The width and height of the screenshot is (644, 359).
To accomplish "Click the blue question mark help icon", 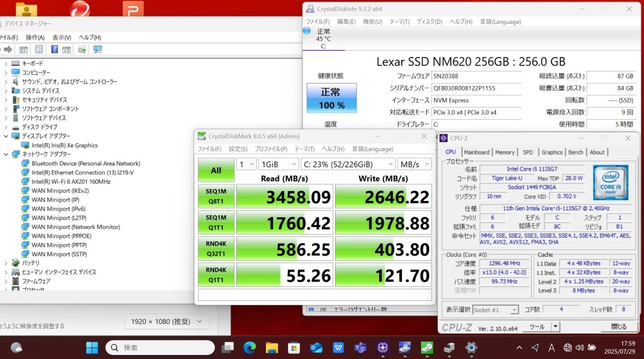I will pyautogui.click(x=54, y=50).
